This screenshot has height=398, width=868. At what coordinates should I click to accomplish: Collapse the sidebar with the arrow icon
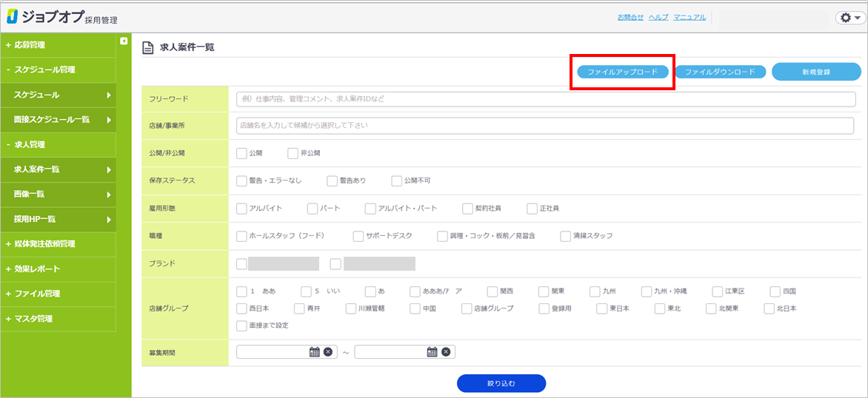[124, 41]
